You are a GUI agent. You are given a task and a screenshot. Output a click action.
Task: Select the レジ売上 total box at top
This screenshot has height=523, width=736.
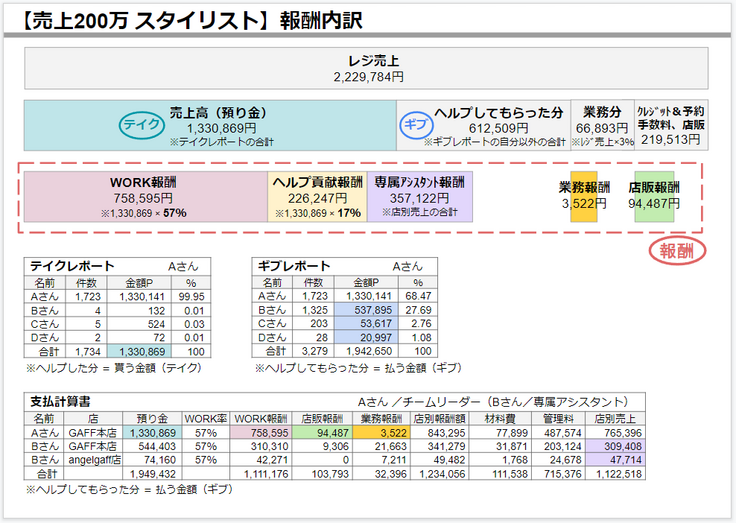pyautogui.click(x=368, y=68)
